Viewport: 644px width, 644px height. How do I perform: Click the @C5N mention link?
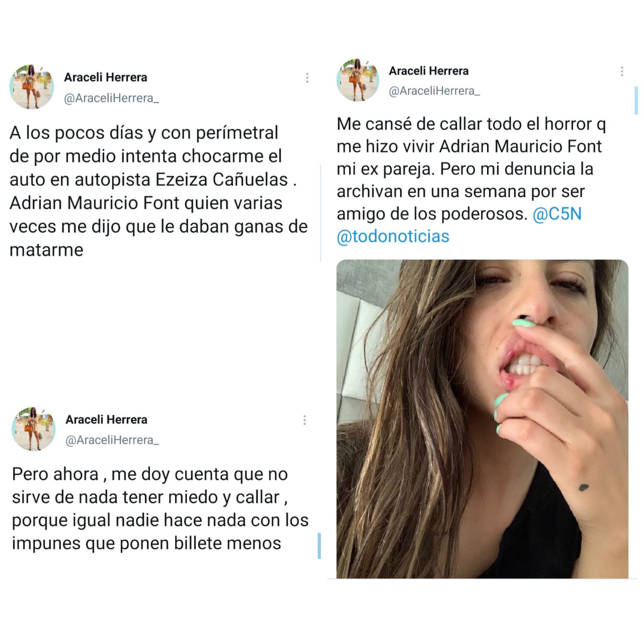click(557, 214)
